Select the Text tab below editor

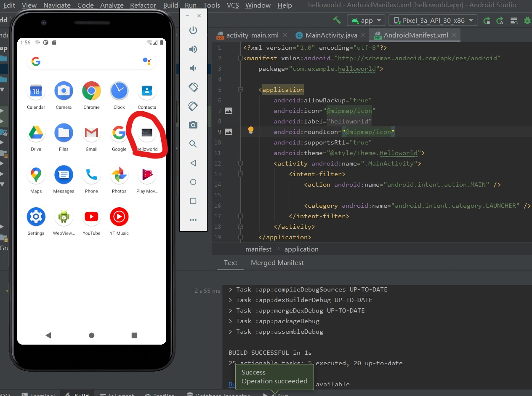pyautogui.click(x=231, y=262)
